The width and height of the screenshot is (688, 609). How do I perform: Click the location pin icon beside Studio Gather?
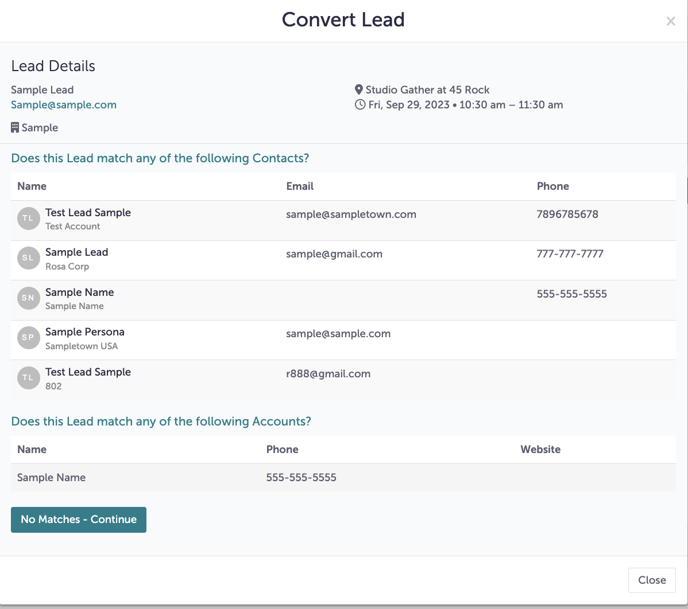coord(359,90)
